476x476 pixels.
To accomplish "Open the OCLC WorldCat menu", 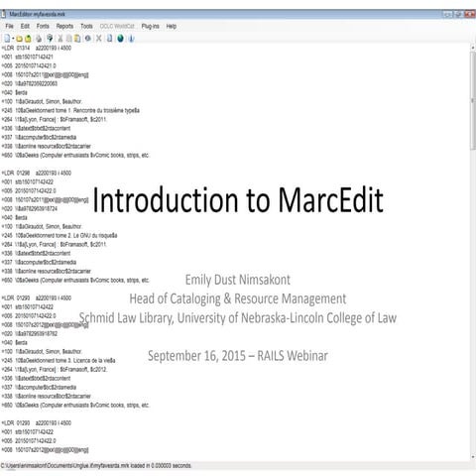I will (x=117, y=26).
